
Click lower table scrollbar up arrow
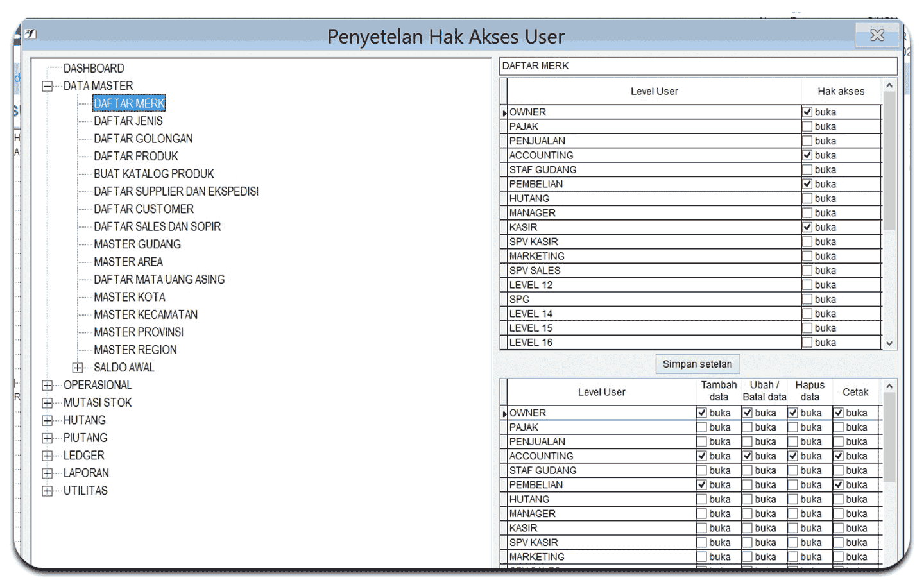tap(889, 386)
